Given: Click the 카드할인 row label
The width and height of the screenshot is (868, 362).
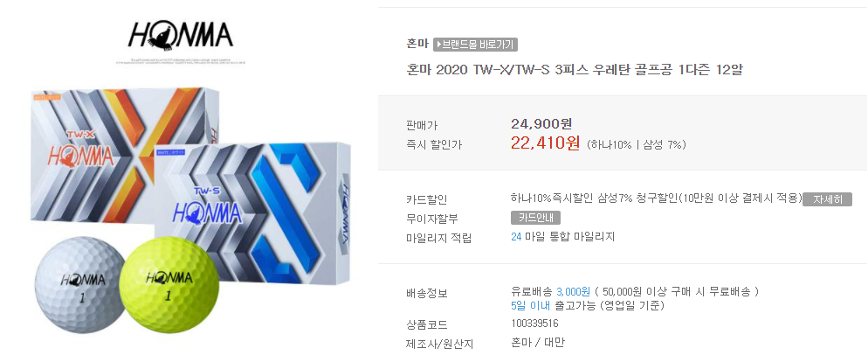Looking at the screenshot, I should (426, 199).
